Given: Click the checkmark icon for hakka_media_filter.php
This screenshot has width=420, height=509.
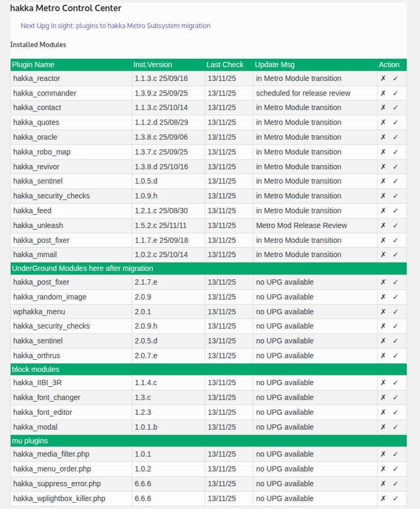Looking at the screenshot, I should (x=395, y=454).
